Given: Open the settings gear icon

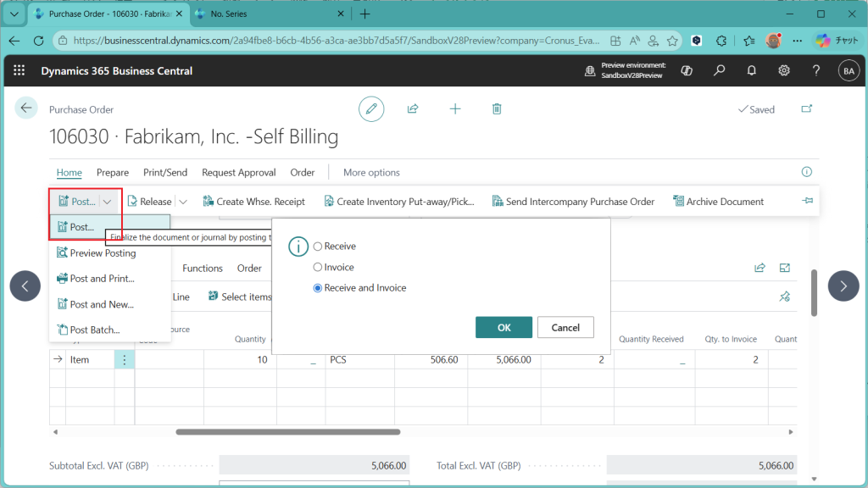Looking at the screenshot, I should point(784,70).
